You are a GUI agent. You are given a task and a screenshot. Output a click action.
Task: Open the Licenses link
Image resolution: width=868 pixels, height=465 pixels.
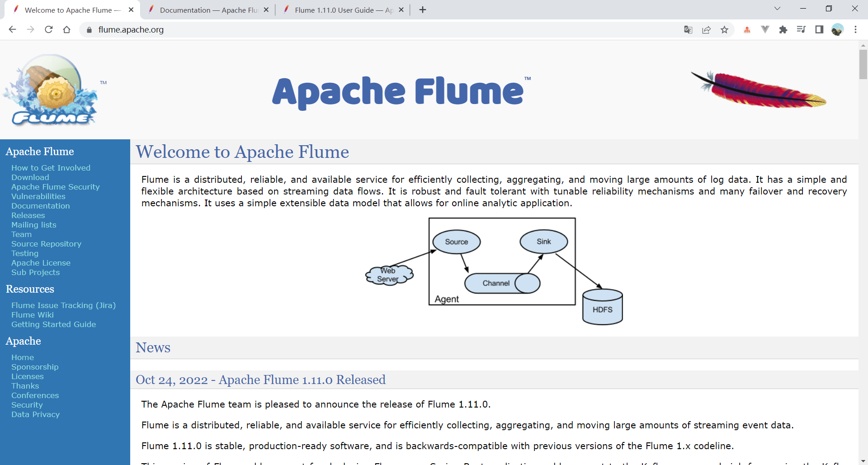coord(27,376)
